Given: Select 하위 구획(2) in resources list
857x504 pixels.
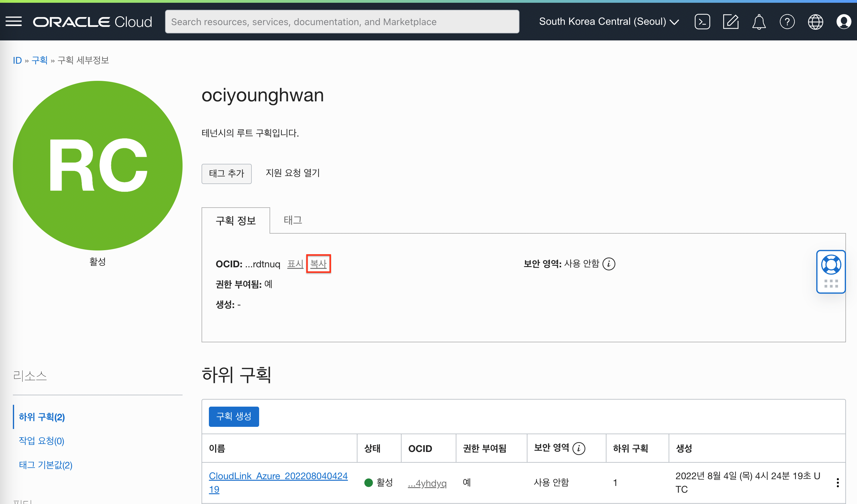Looking at the screenshot, I should coord(42,417).
